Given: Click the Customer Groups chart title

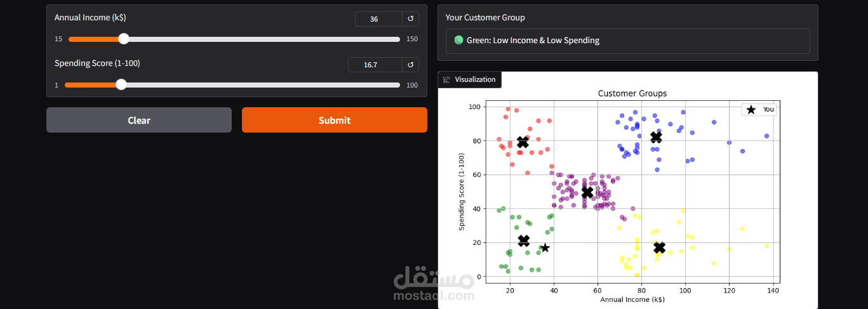Looking at the screenshot, I should (x=632, y=93).
